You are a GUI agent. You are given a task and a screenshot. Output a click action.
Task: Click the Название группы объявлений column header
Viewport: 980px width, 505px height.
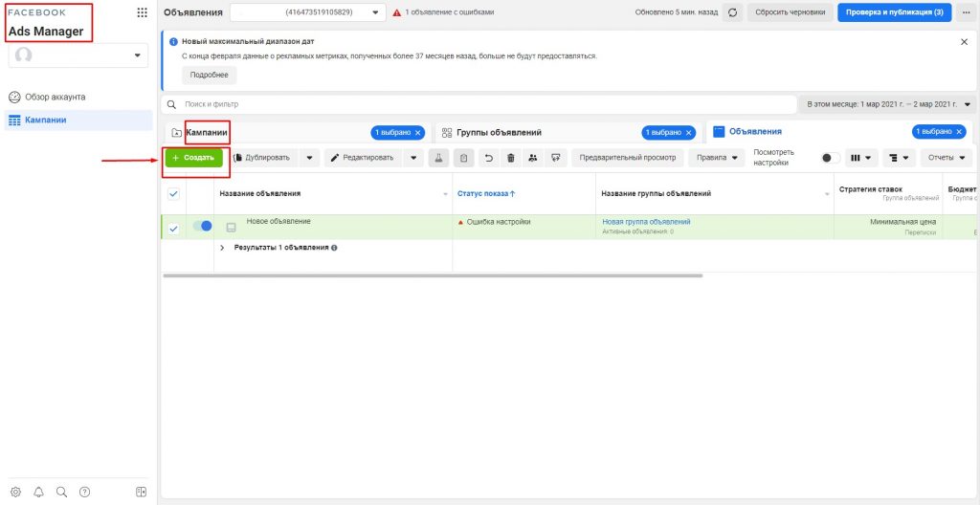point(657,194)
